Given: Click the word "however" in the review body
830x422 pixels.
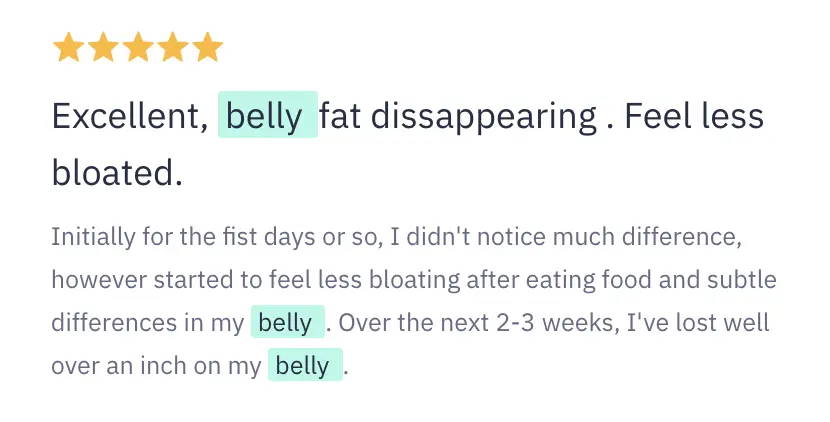Looking at the screenshot, I should 91,281.
